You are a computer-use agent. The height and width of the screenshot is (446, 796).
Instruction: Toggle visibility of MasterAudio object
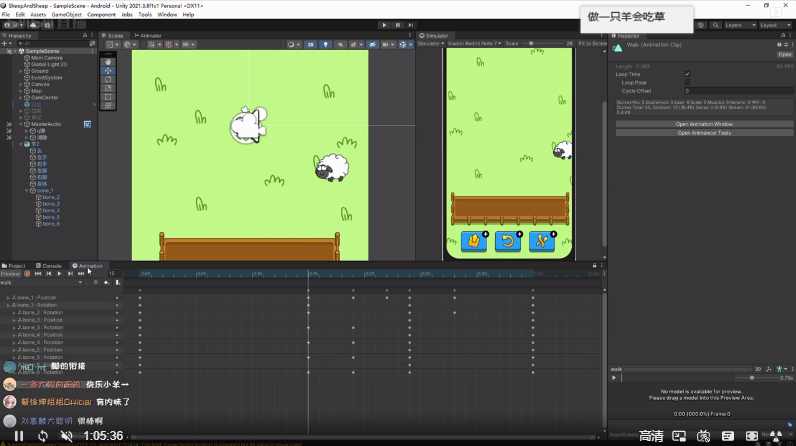tap(9, 124)
